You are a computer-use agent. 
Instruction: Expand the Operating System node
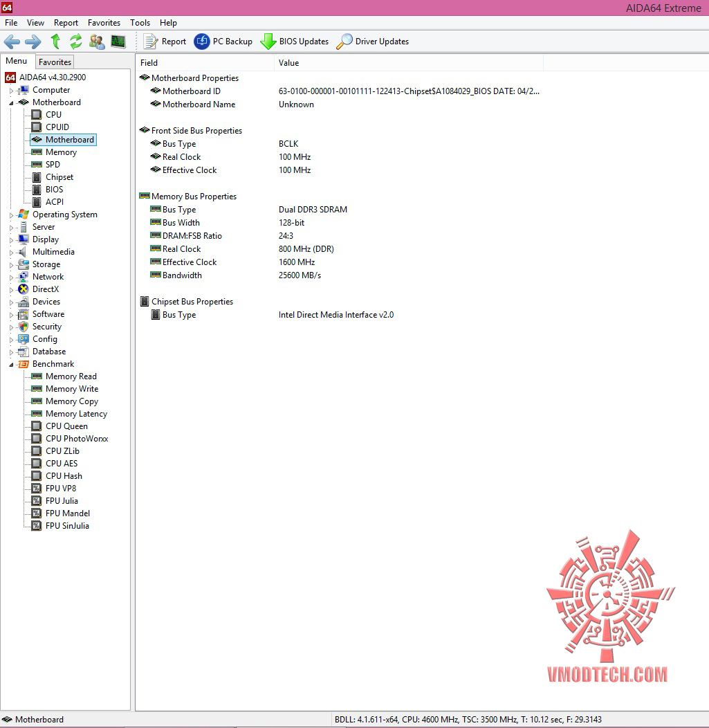coord(11,215)
